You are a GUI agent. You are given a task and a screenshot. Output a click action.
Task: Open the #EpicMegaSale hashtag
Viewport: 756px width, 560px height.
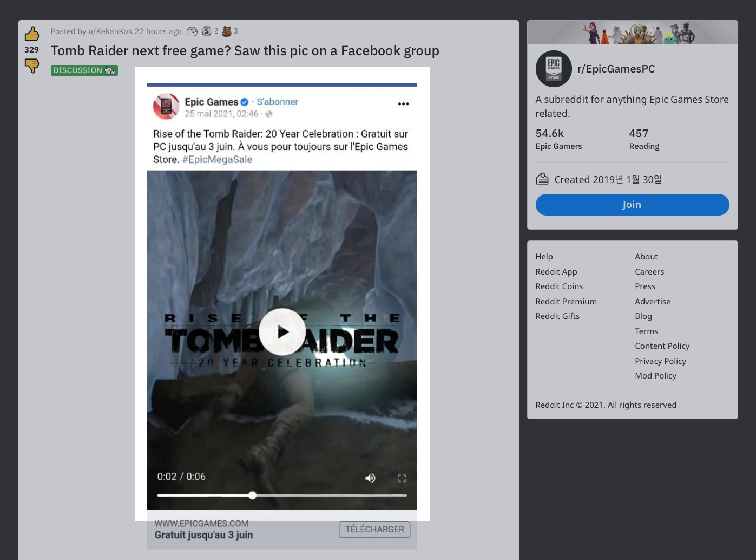pyautogui.click(x=217, y=159)
